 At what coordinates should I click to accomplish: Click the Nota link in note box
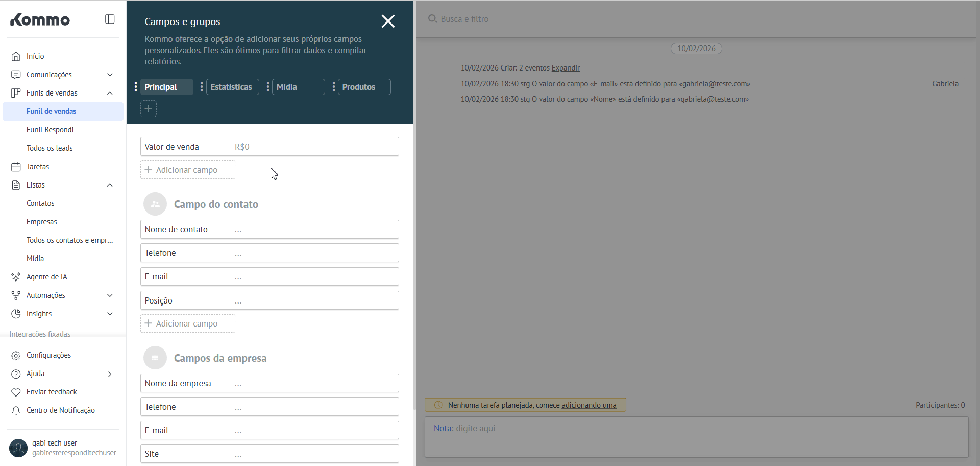pyautogui.click(x=443, y=428)
